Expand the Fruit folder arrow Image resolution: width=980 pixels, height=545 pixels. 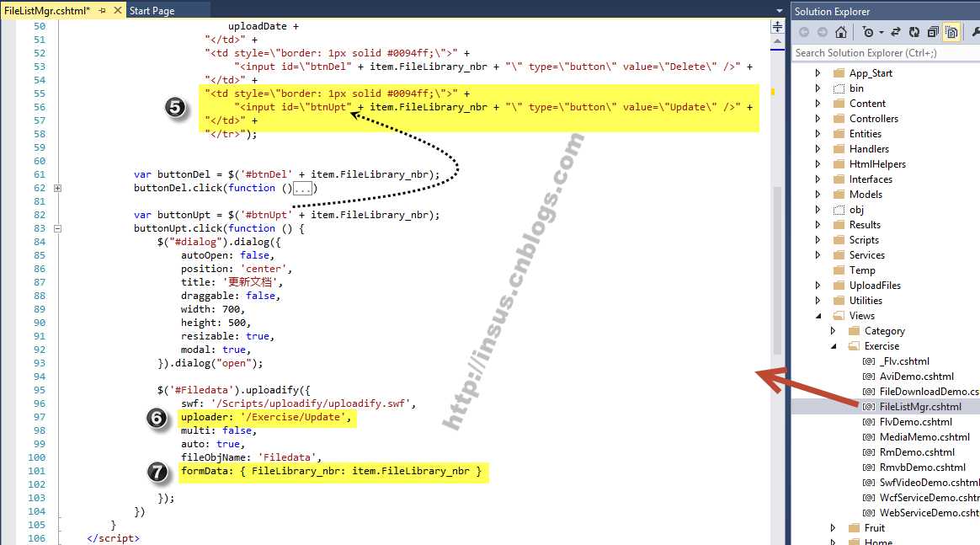click(833, 527)
